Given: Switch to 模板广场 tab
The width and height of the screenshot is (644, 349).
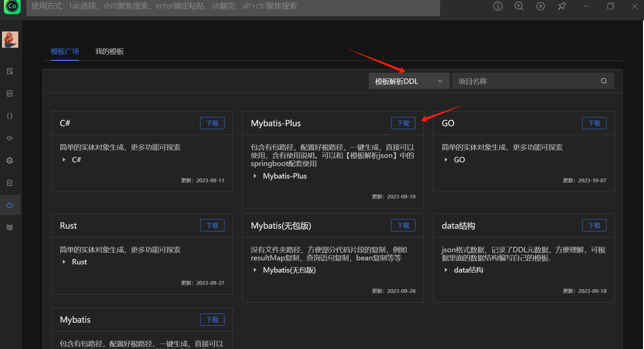Looking at the screenshot, I should coord(65,51).
